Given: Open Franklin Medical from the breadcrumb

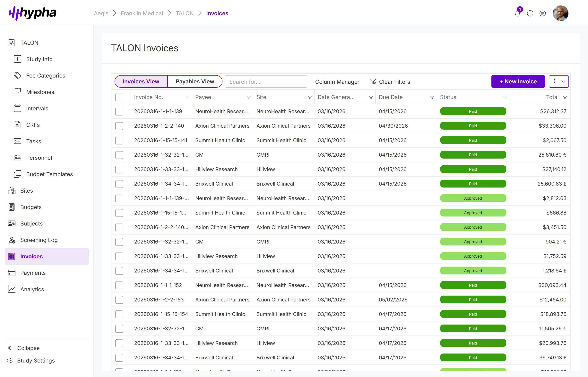Looking at the screenshot, I should (142, 13).
